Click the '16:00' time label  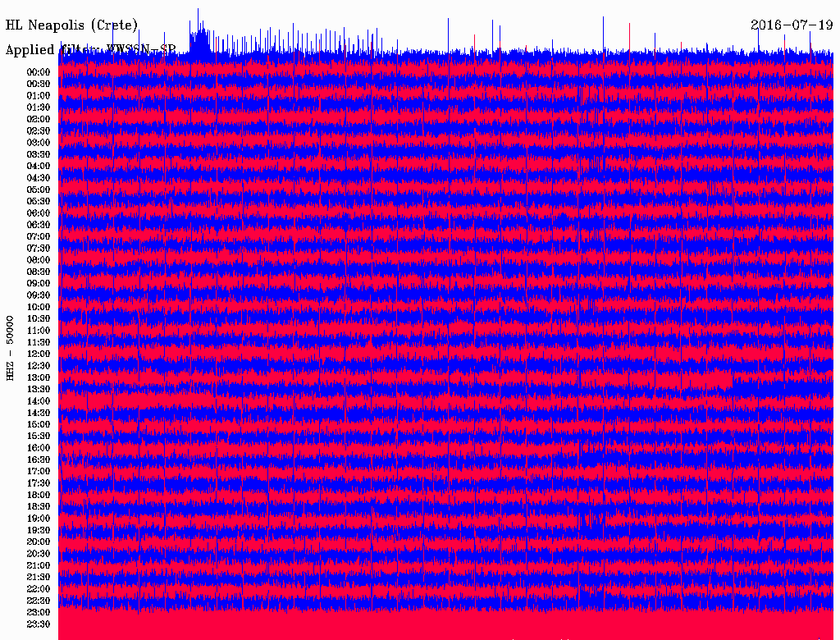39,447
